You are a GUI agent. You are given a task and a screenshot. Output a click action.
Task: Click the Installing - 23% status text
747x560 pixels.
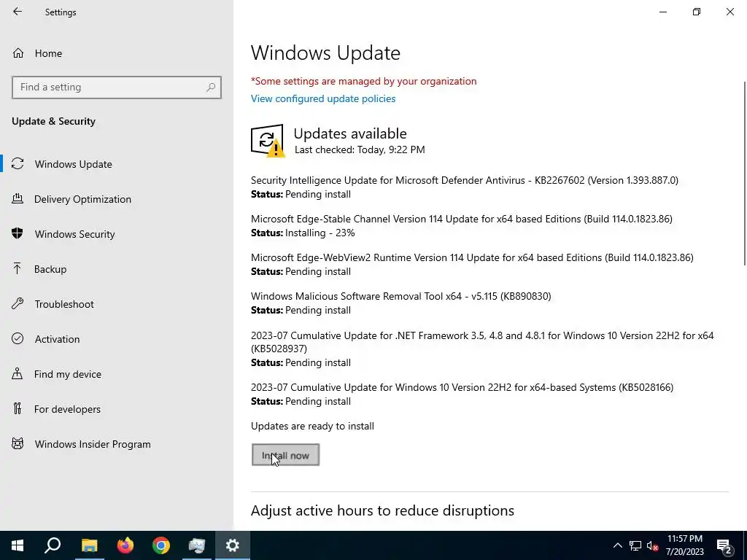click(320, 233)
